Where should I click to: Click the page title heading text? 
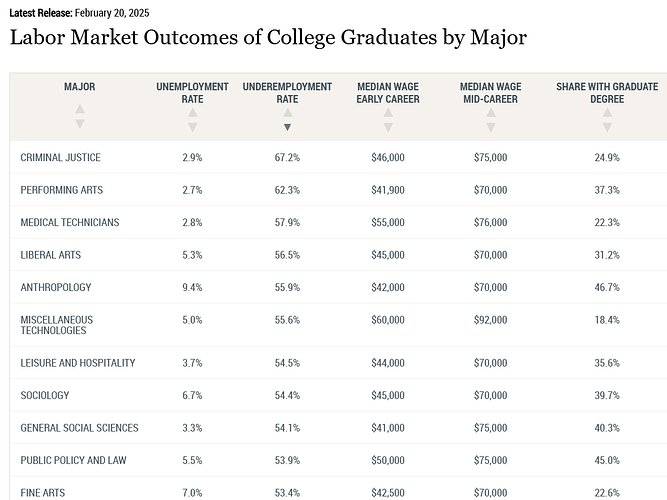(x=268, y=38)
